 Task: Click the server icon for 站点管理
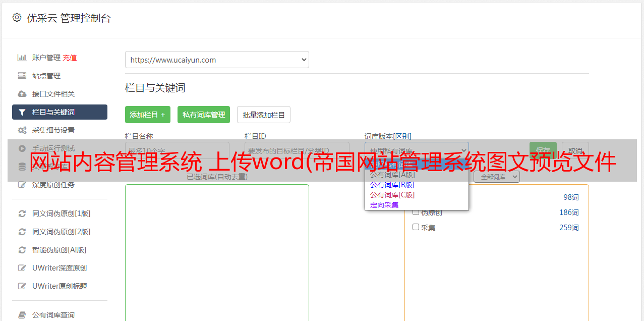point(22,76)
